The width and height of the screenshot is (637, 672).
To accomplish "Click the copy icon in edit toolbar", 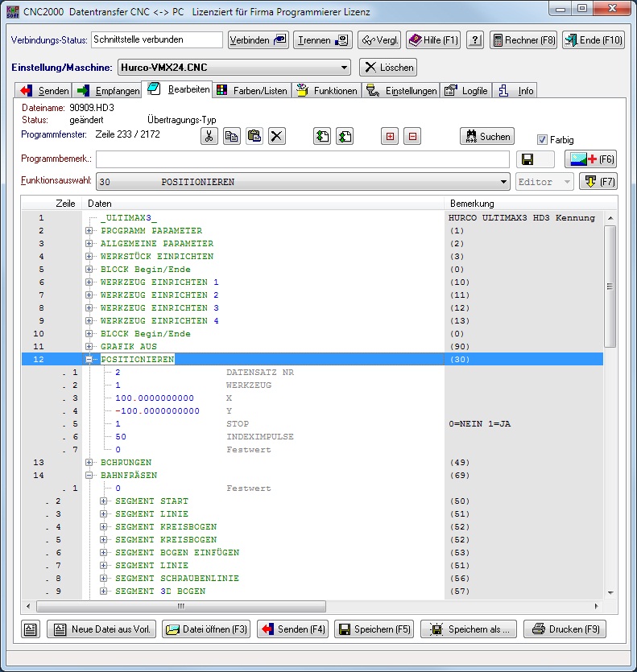I will tap(231, 137).
